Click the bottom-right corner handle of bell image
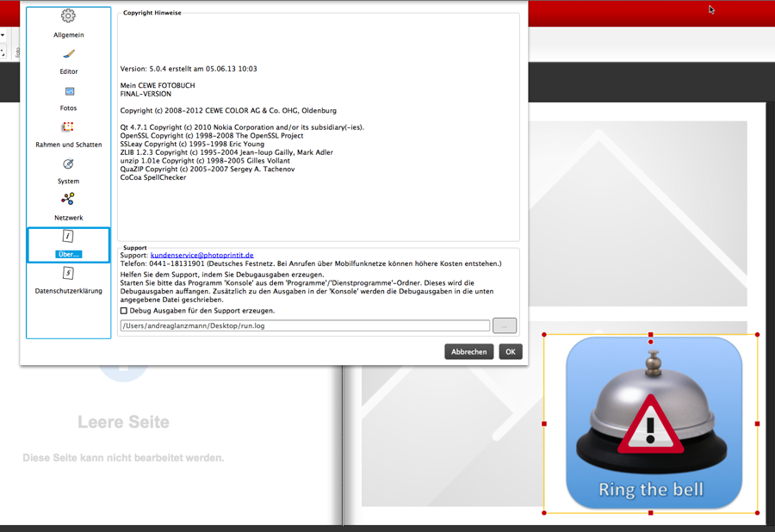 tap(757, 513)
